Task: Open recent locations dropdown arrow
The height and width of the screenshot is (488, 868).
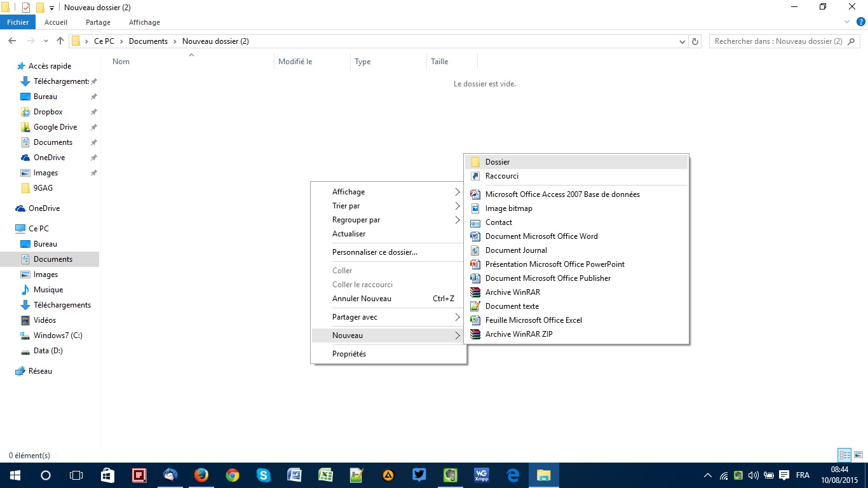Action: click(46, 41)
